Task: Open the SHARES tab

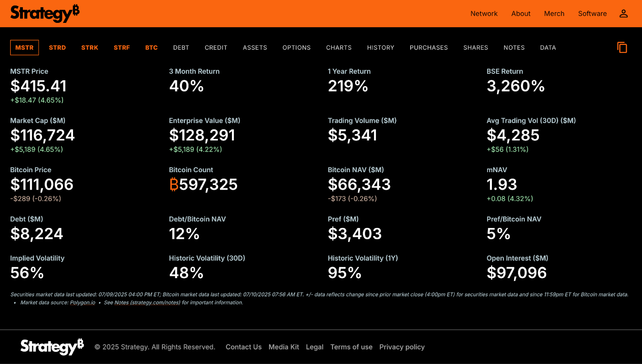Action: [475, 47]
